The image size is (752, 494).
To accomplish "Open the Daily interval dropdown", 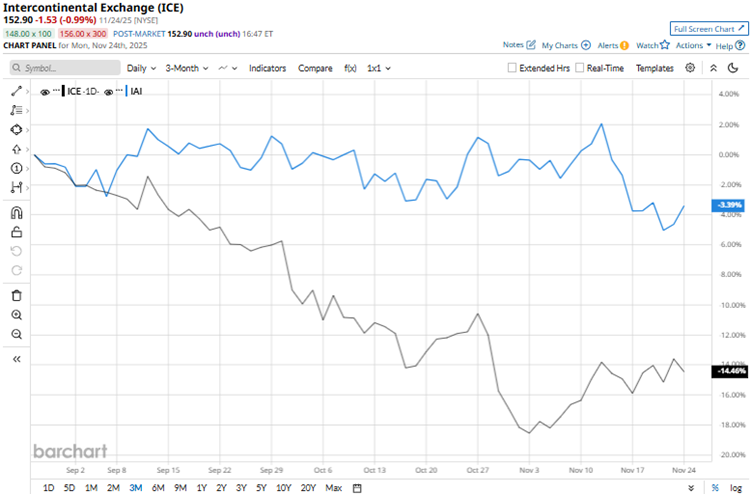I will coord(141,68).
